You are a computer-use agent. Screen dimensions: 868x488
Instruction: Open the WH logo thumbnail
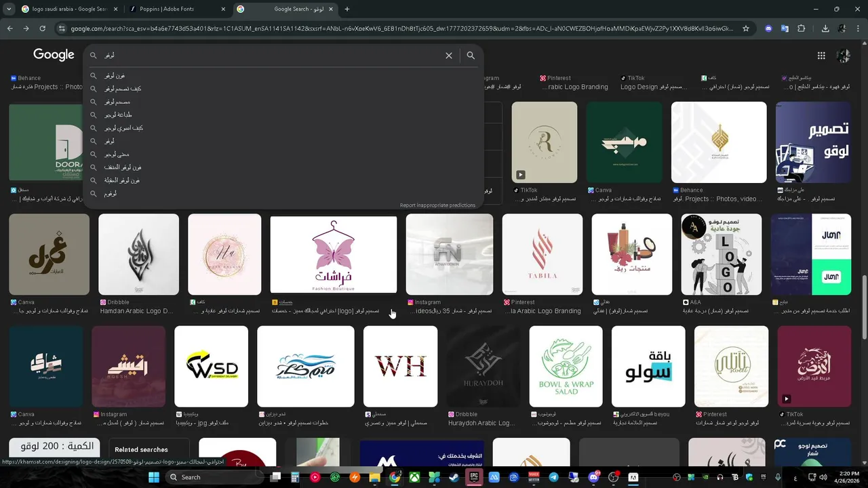400,366
